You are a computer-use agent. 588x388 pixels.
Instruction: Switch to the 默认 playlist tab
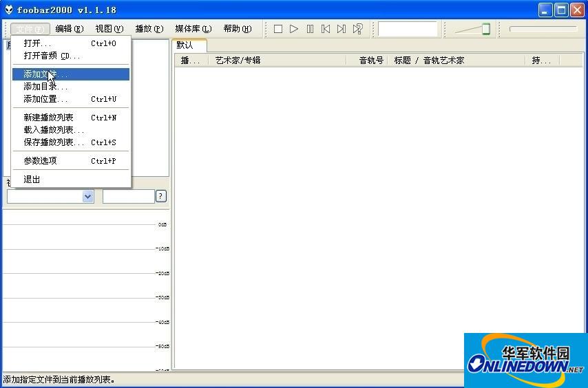point(189,45)
